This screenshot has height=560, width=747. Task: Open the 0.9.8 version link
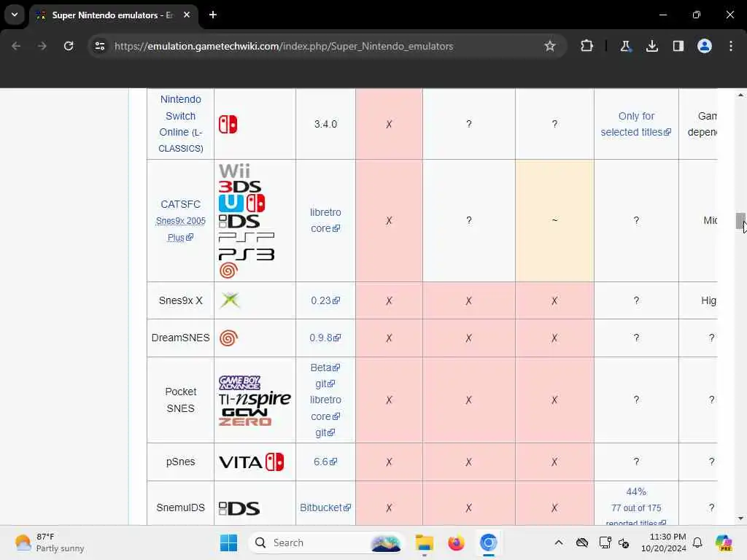pos(325,338)
